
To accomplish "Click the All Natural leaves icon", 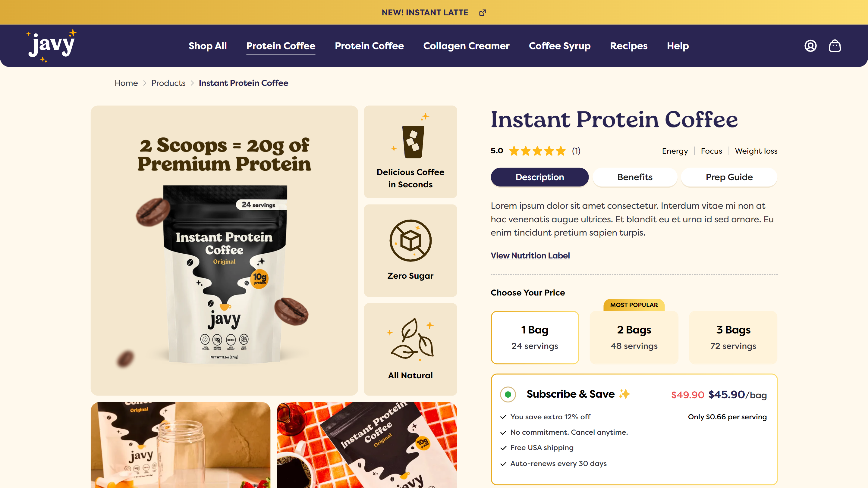I will [411, 339].
